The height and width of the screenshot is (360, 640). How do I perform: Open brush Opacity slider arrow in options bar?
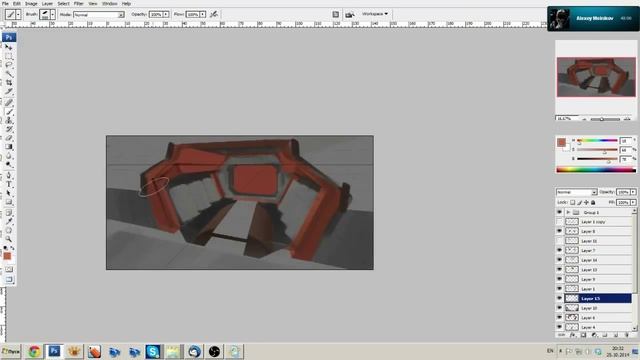[x=166, y=14]
